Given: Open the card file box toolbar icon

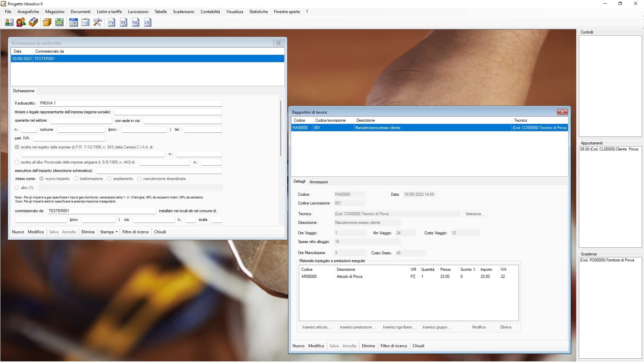Looking at the screenshot, I should pyautogui.click(x=33, y=22).
